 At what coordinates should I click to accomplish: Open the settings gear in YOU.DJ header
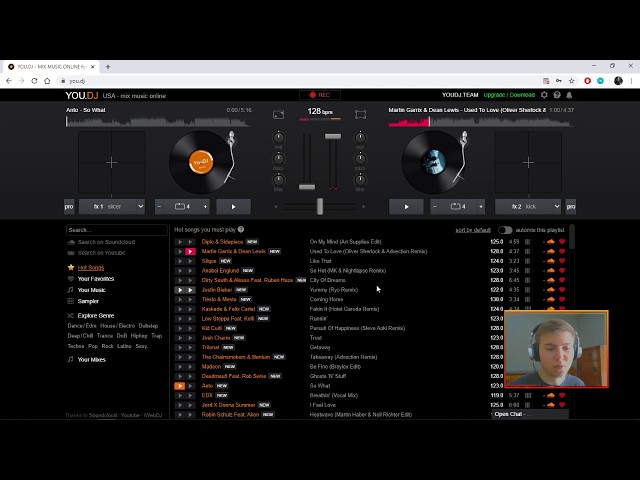coord(544,95)
